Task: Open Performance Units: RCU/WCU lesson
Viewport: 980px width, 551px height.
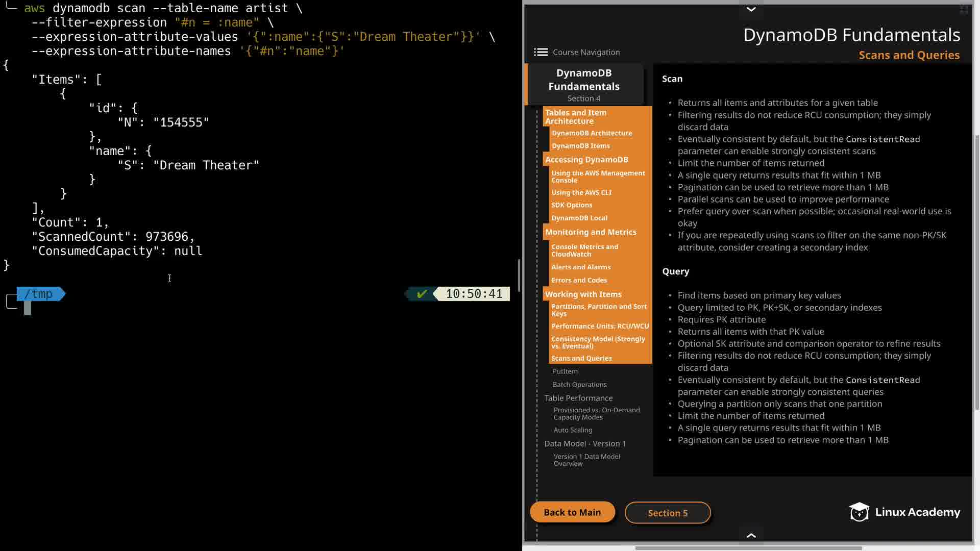Action: 600,326
